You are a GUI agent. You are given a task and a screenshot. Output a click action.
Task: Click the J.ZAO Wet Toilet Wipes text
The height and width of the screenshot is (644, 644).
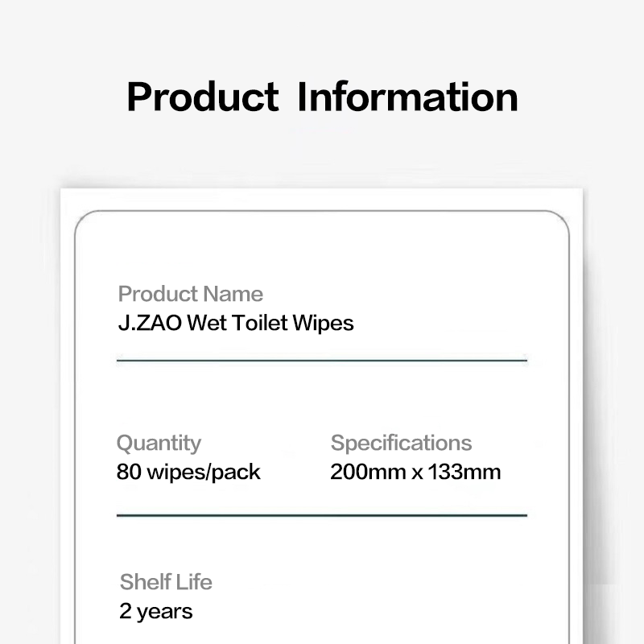tap(236, 323)
